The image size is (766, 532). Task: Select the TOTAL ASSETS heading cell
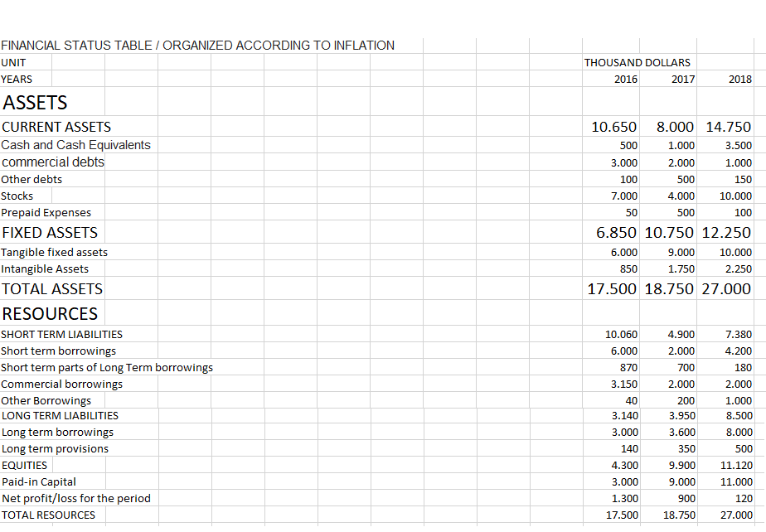pyautogui.click(x=51, y=288)
